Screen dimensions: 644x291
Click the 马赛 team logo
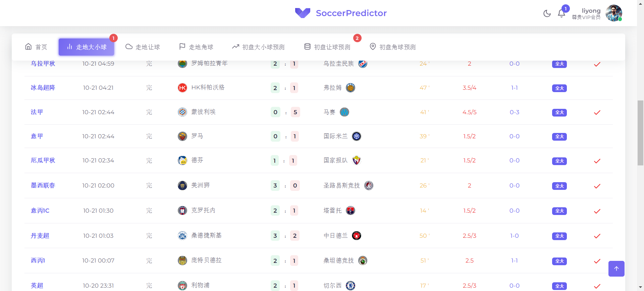coord(344,112)
